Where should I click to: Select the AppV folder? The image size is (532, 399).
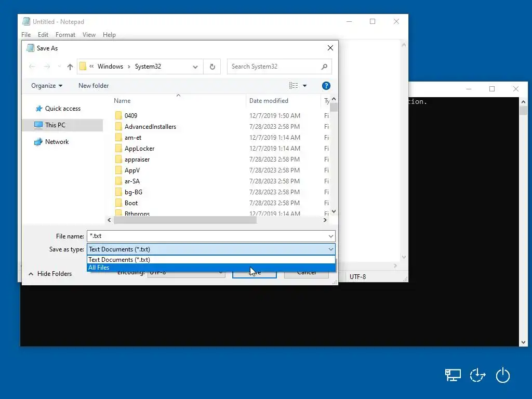(x=132, y=170)
